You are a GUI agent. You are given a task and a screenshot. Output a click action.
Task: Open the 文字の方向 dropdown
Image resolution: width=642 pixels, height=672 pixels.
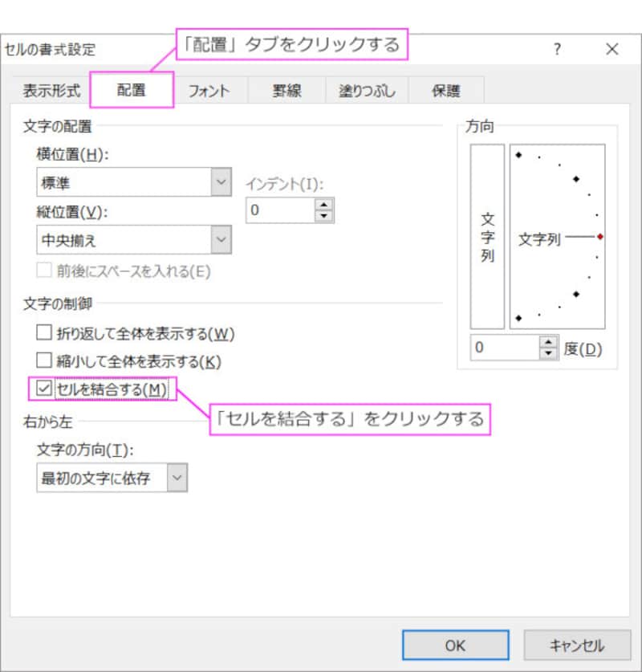(x=177, y=477)
